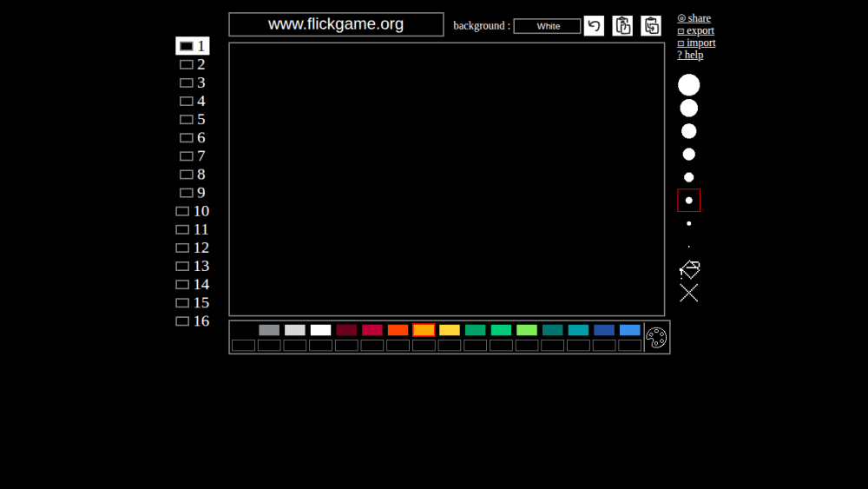This screenshot has width=868, height=489.
Task: Switch to frame 3
Action: coord(192,83)
